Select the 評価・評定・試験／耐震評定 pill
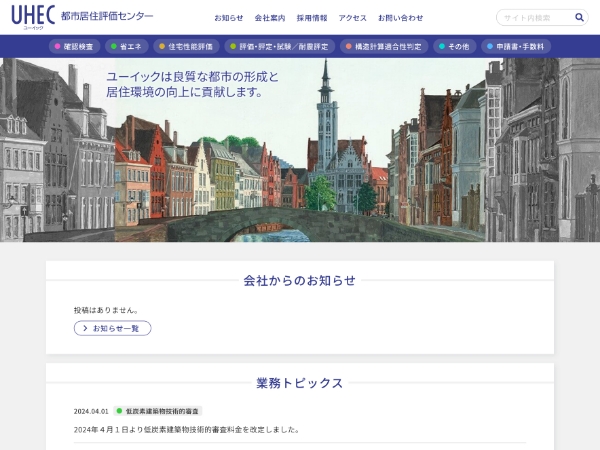600x450 pixels. [280, 46]
